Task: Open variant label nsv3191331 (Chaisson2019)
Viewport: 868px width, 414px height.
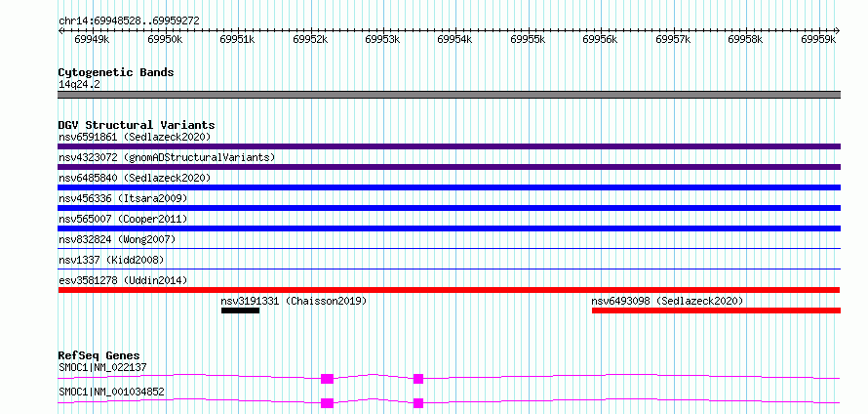Action: click(294, 301)
